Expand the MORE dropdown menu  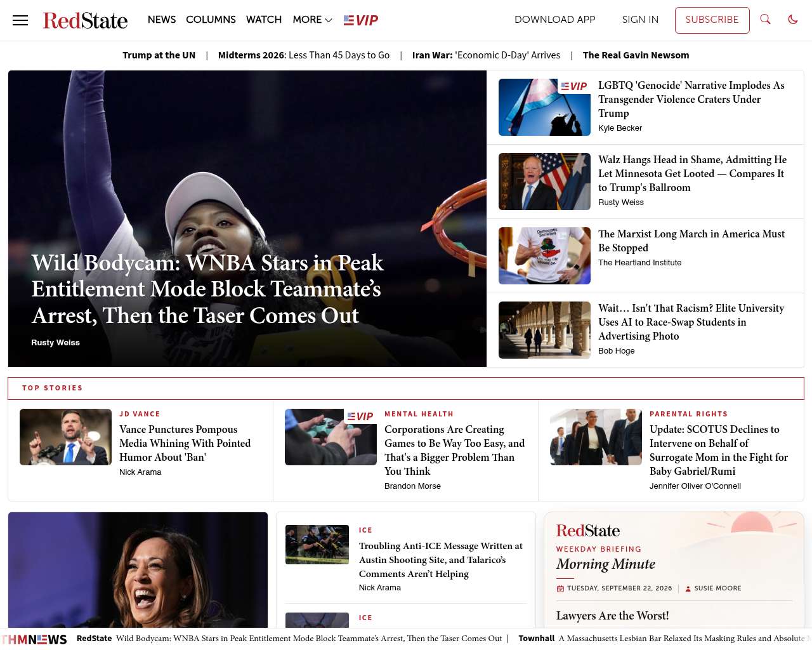pyautogui.click(x=312, y=20)
